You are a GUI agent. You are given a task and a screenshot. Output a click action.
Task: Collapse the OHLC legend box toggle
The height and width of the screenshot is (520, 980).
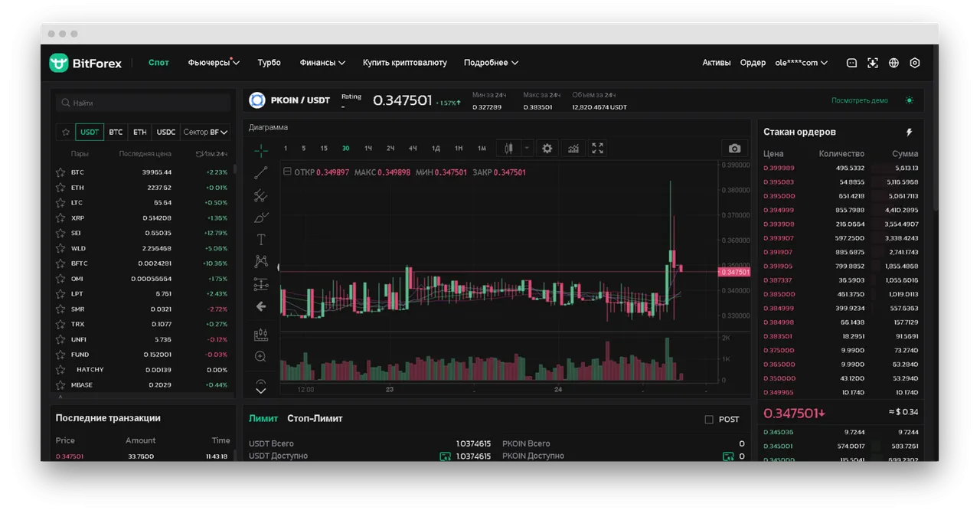click(x=287, y=172)
